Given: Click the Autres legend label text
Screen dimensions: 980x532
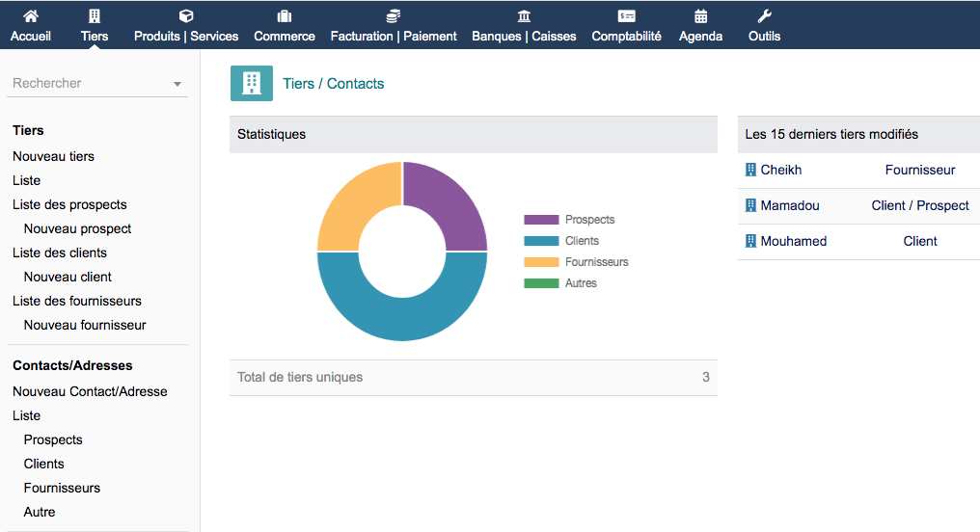Looking at the screenshot, I should pyautogui.click(x=581, y=283).
